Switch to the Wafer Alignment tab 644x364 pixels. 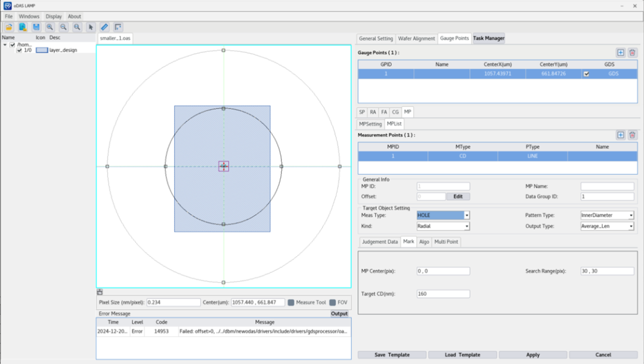(416, 38)
